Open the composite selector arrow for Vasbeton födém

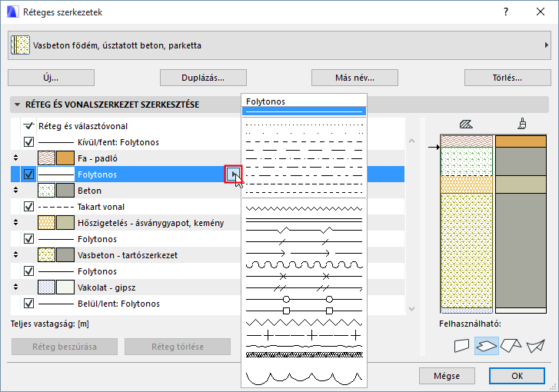click(546, 45)
